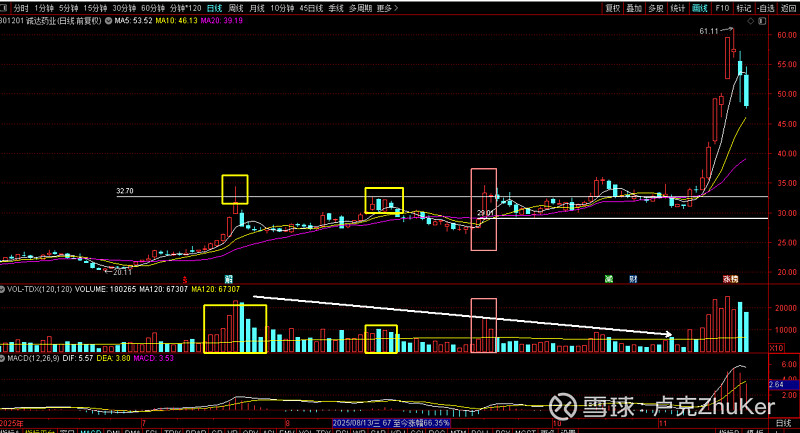800x433 pixels.
Task: Click the circle icon before VOL-TDX
Action: coord(3,289)
